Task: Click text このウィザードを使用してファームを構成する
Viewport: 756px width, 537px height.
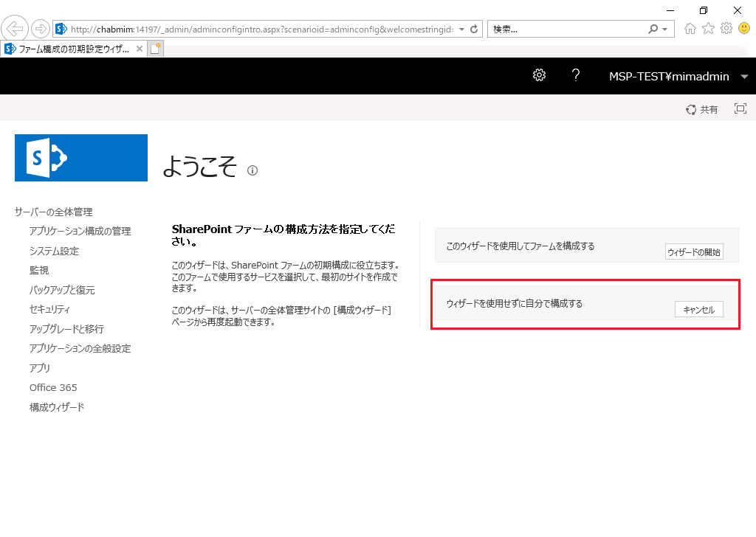Action: pos(520,246)
